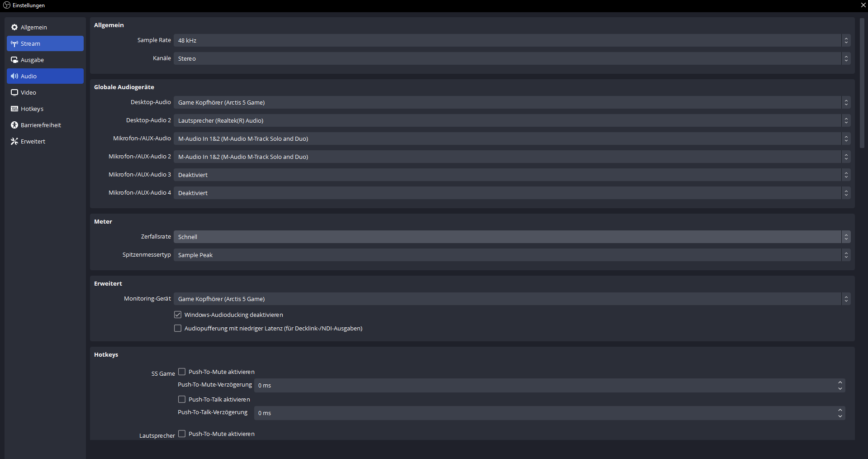
Task: Click the Ausgabe output icon
Action: [14, 60]
